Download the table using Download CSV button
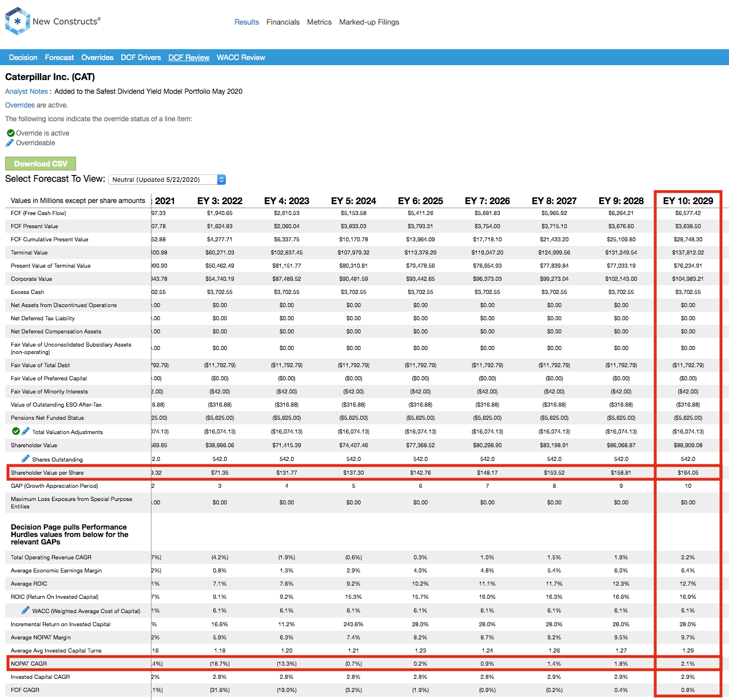The width and height of the screenshot is (729, 700). pos(41,164)
